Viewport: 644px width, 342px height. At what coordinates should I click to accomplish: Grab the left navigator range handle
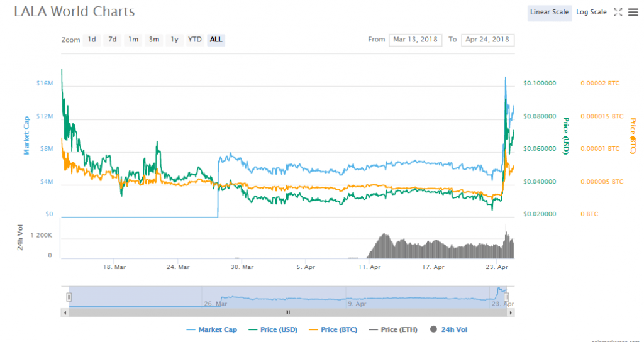tap(69, 297)
